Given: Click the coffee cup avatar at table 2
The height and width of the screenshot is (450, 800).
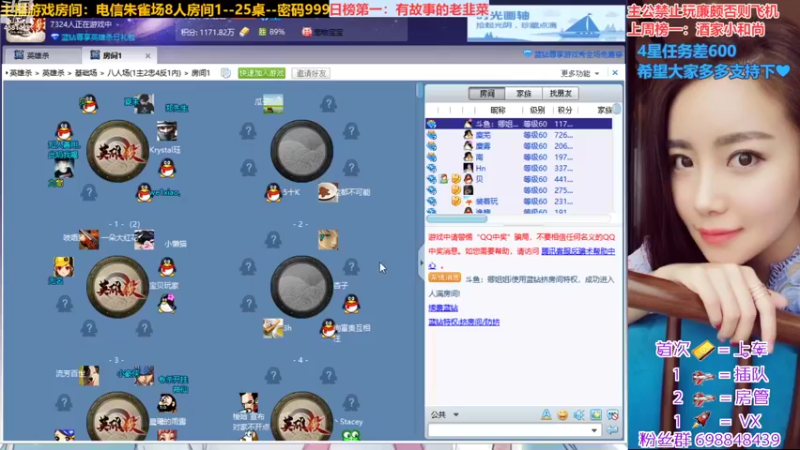Looking at the screenshot, I should click(x=328, y=192).
